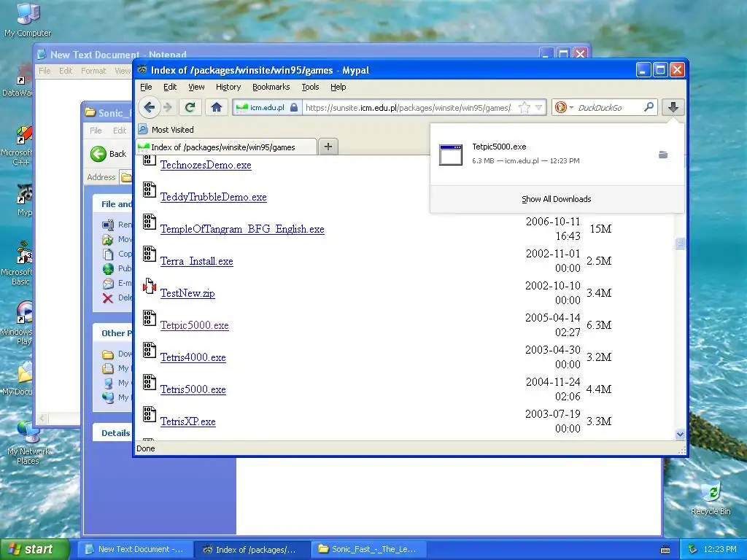Switch to Sonic_Fast folder taskbar button
This screenshot has width=747, height=560.
(x=368, y=549)
